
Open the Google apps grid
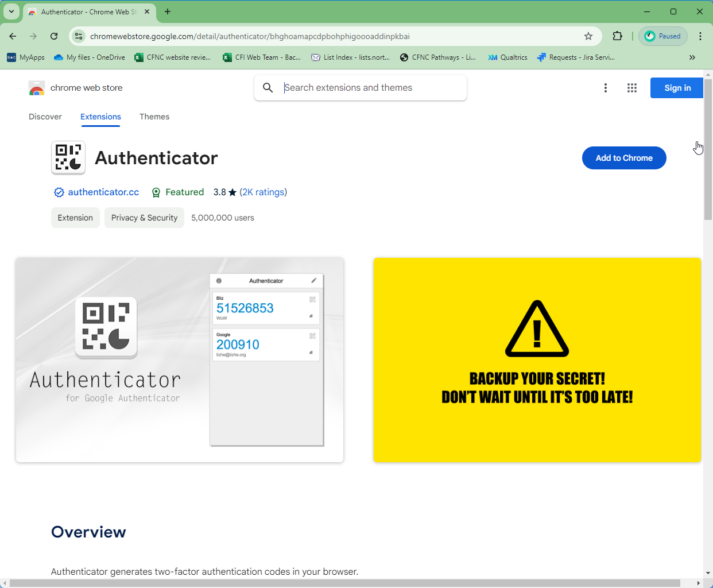[x=632, y=88]
